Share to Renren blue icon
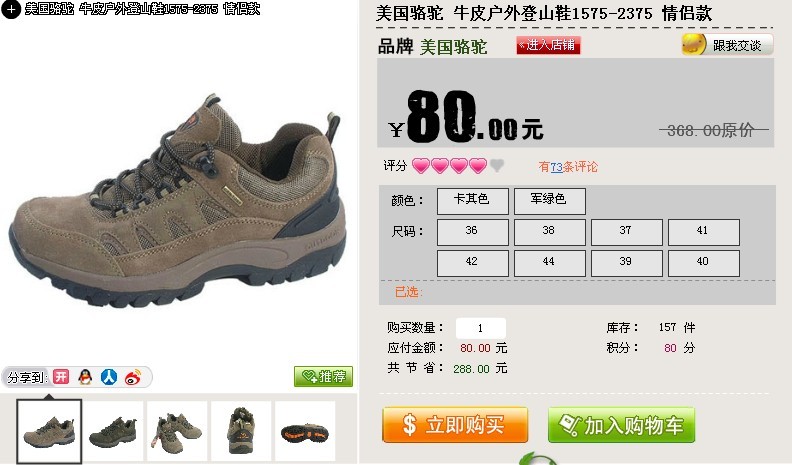The image size is (792, 465). [x=109, y=377]
